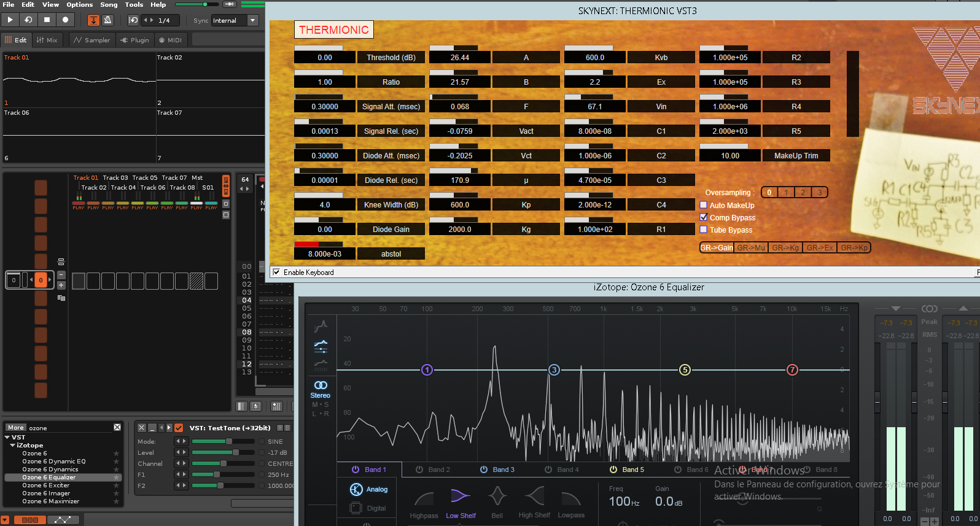Toggle the Band 4 power icon
The height and width of the screenshot is (526, 980).
tap(548, 470)
